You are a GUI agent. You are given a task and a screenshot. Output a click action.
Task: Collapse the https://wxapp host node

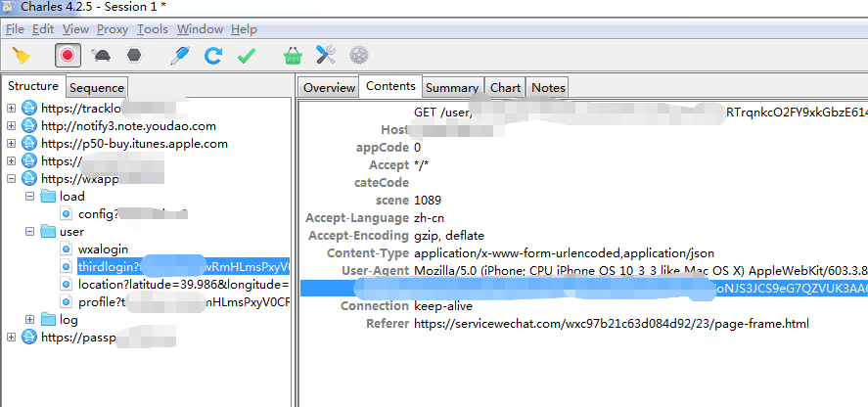11,178
